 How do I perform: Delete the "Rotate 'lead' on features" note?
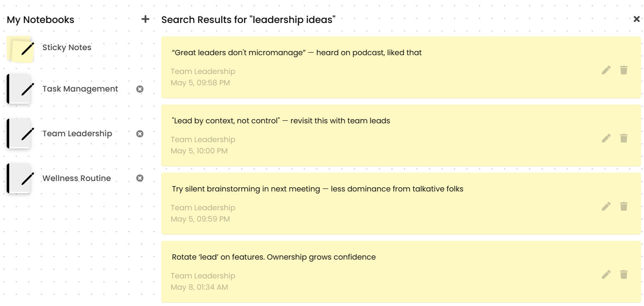(x=624, y=275)
